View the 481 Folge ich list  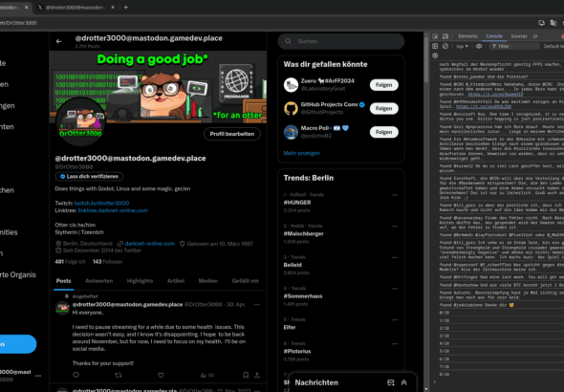[x=70, y=262]
